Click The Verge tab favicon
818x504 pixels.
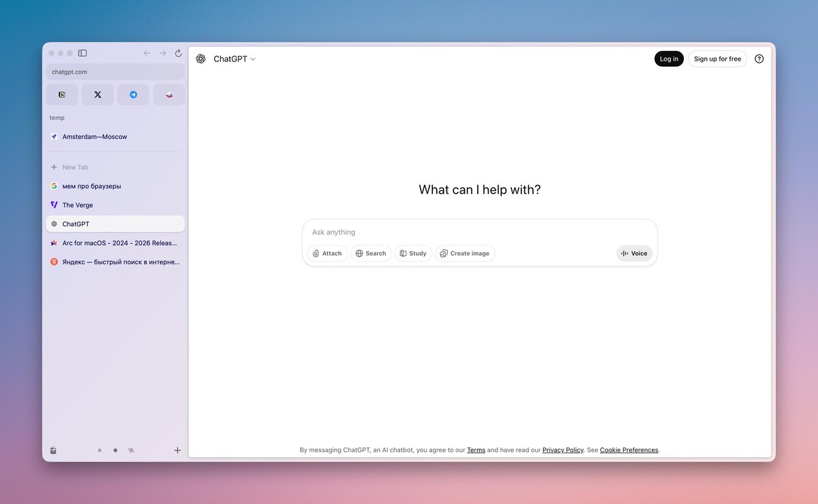click(x=54, y=205)
